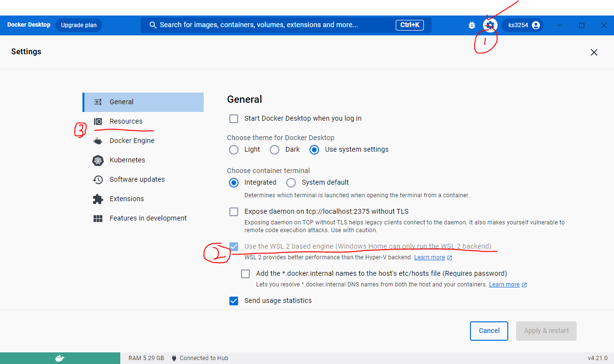
Task: Click Connected to Hub status text
Action: [x=204, y=358]
